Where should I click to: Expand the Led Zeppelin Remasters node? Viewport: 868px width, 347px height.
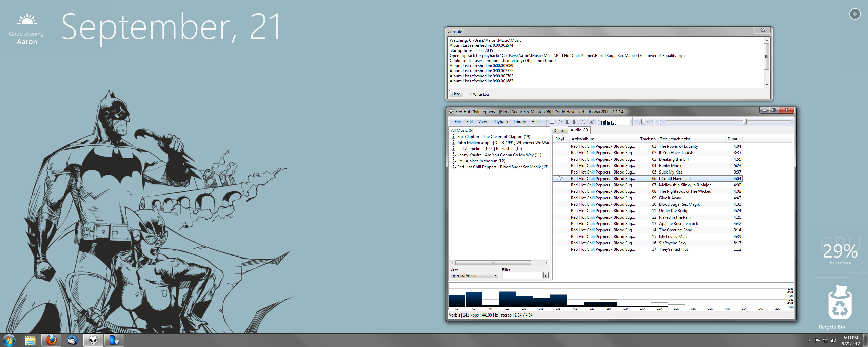coord(453,149)
